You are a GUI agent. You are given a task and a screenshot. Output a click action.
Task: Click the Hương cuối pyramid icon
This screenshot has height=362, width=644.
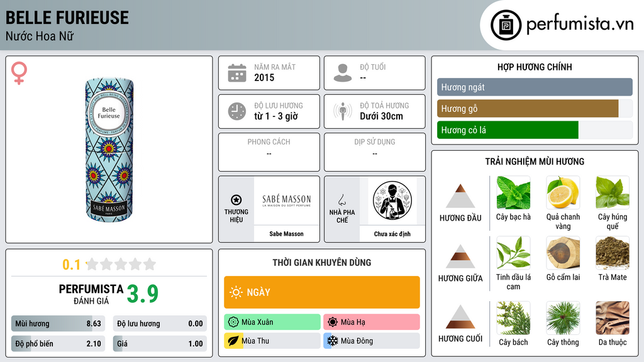[460, 317]
